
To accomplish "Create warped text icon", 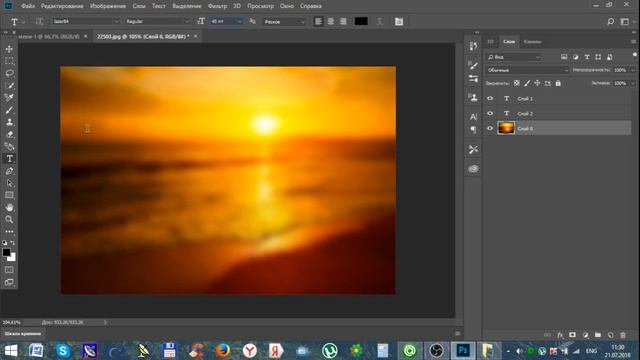I will click(x=380, y=22).
